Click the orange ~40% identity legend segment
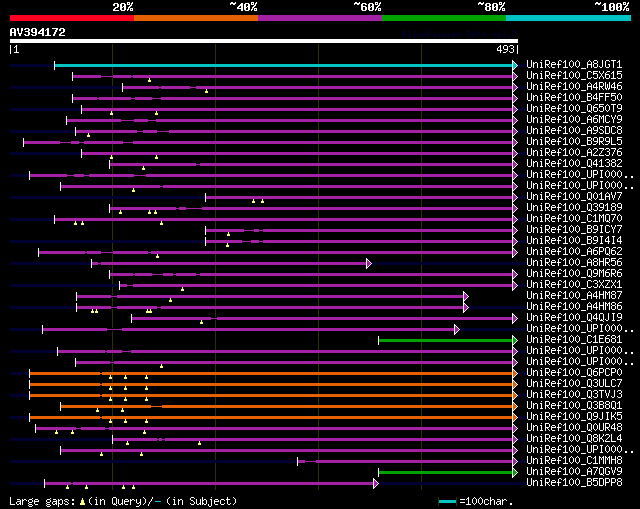The image size is (640, 509). coord(196,18)
